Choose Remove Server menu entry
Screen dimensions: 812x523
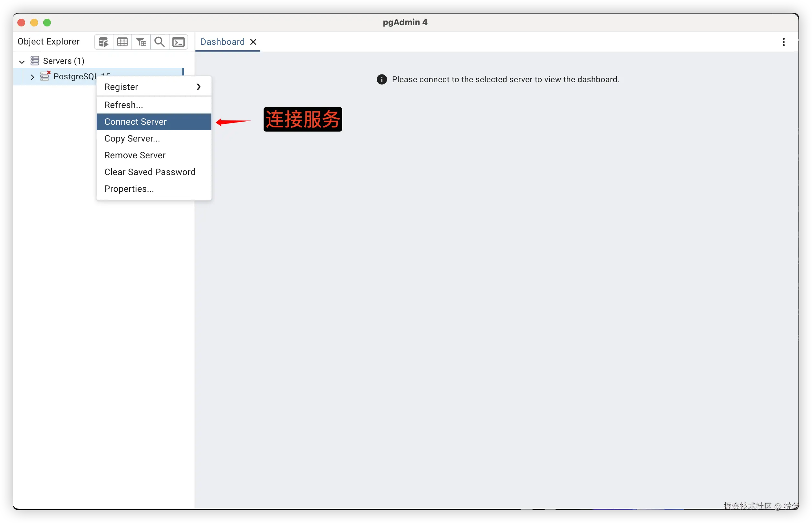tap(135, 155)
